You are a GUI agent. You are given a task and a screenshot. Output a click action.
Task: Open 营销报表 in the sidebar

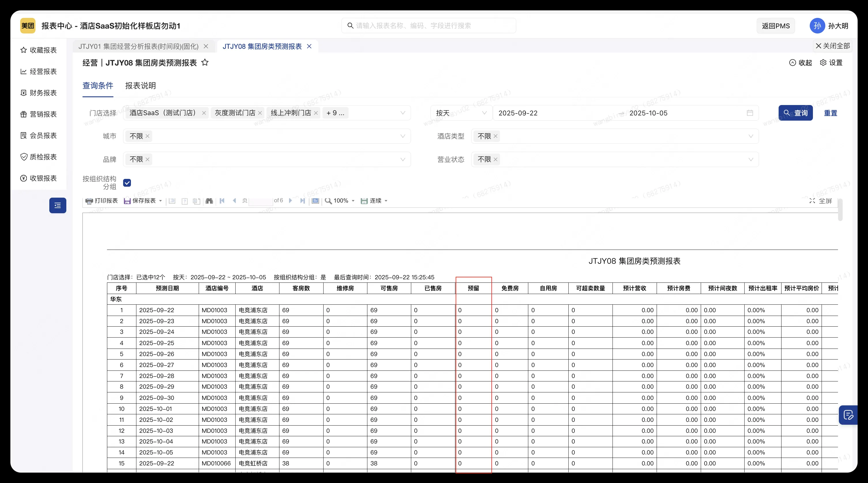click(x=38, y=114)
